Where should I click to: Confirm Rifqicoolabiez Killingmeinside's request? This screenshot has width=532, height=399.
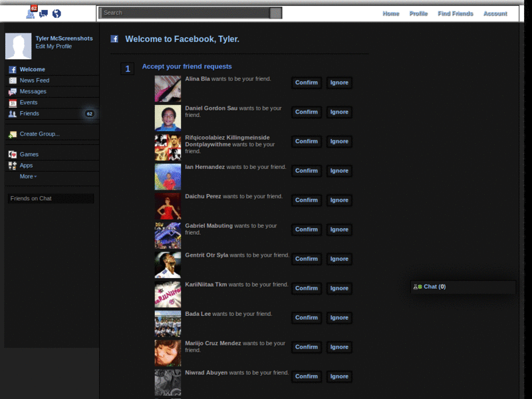tap(307, 142)
